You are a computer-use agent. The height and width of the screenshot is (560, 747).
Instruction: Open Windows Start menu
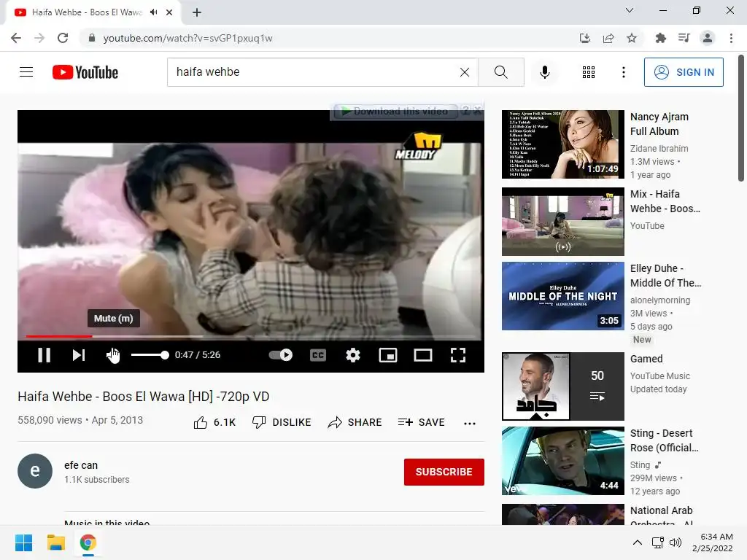(23, 542)
